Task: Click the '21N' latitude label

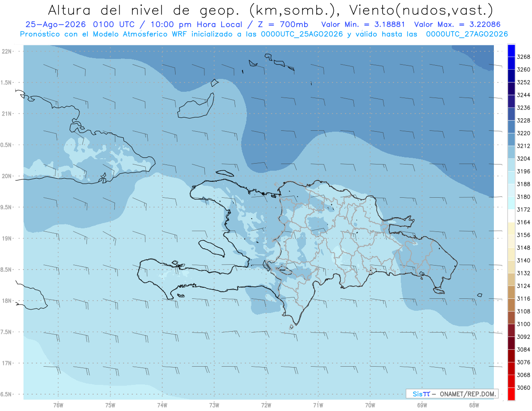Action: click(7, 114)
